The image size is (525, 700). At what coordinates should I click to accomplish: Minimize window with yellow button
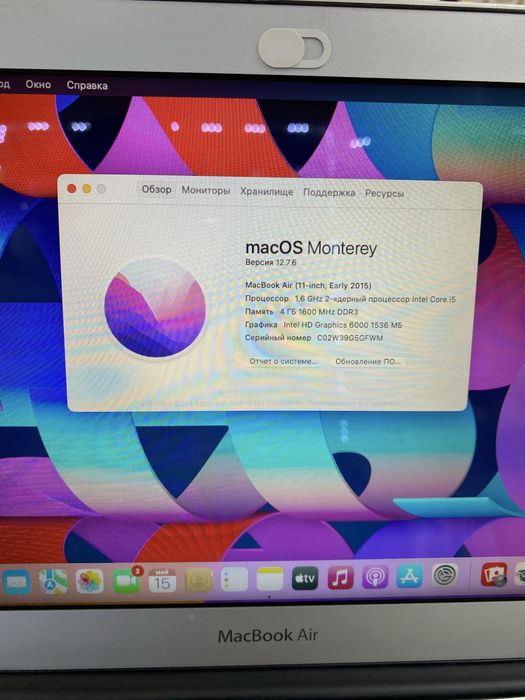tap(87, 189)
